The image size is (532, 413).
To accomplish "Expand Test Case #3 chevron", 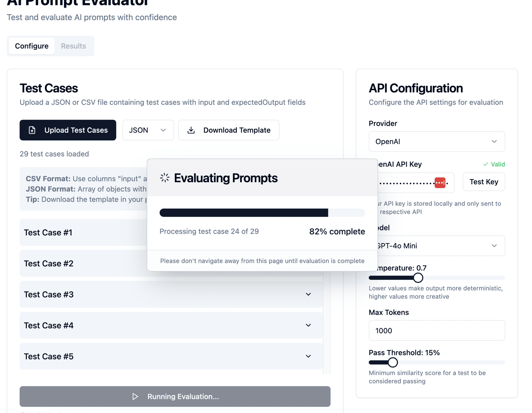I will pyautogui.click(x=309, y=294).
